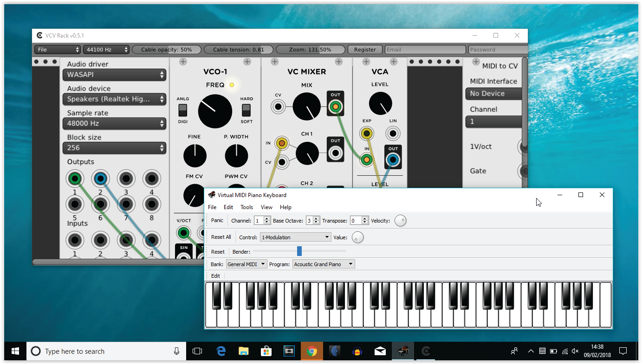Toggle the ANLG/DIGI switch on VCO-1
The height and width of the screenshot is (364, 642).
tap(183, 110)
